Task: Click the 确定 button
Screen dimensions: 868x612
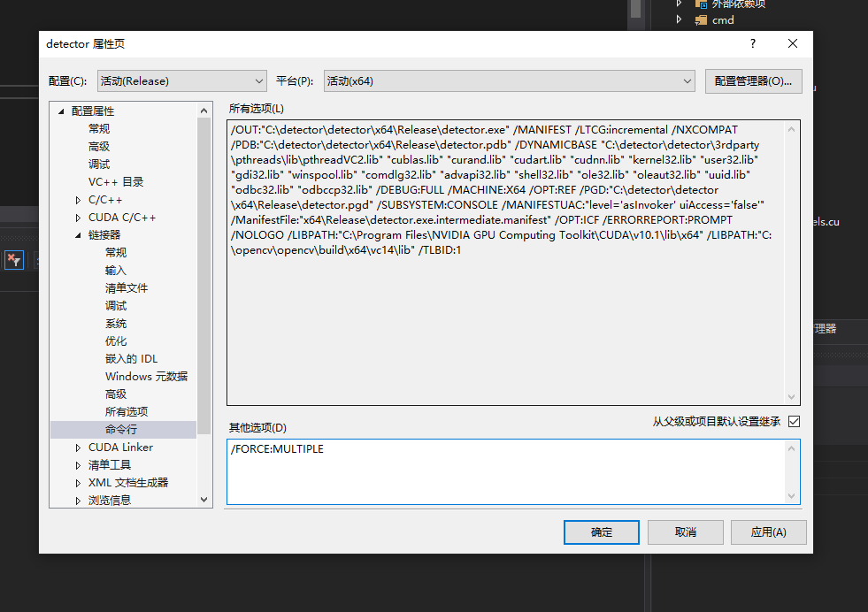Action: (601, 532)
